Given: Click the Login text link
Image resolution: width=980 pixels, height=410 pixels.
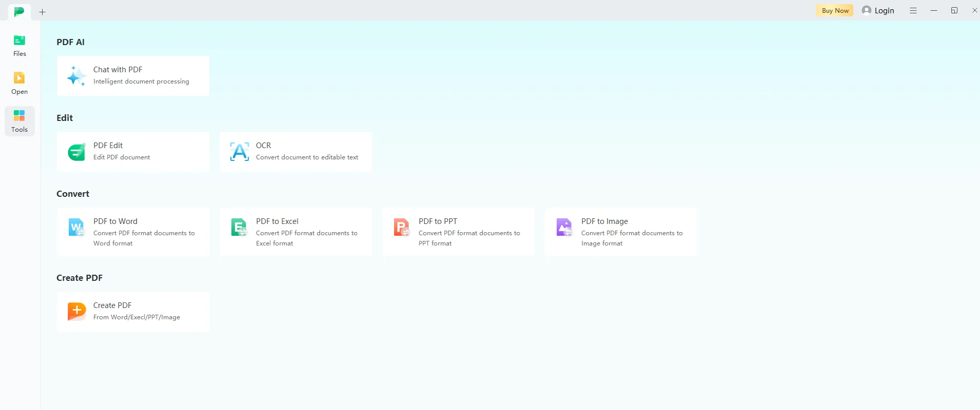Looking at the screenshot, I should [x=884, y=10].
